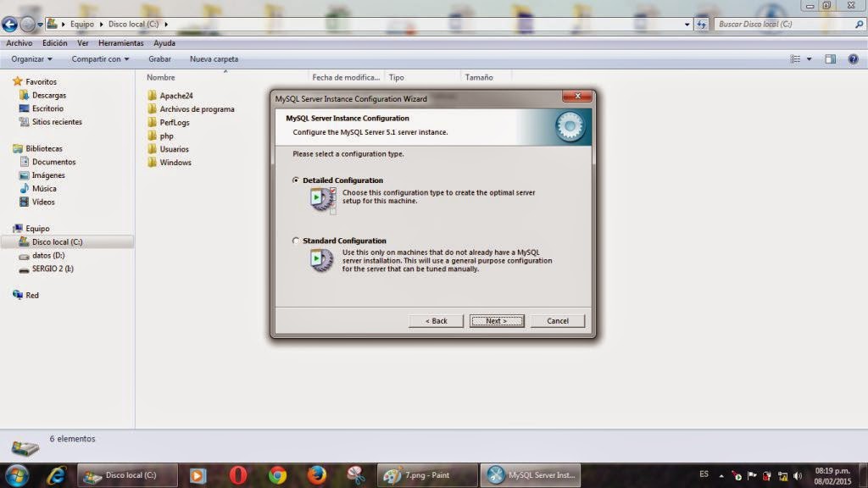The height and width of the screenshot is (488, 868).
Task: Cancel the MySQL configuration wizard
Action: pos(558,321)
